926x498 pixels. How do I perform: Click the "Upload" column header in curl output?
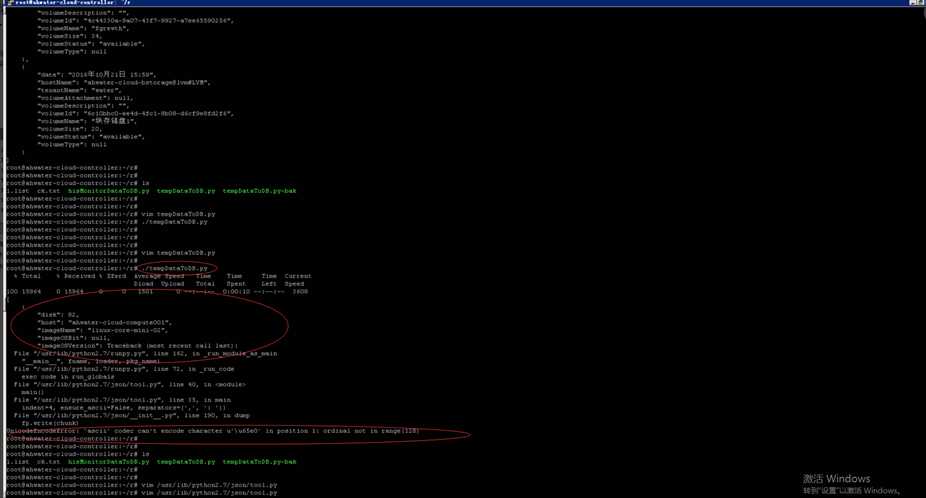click(172, 284)
